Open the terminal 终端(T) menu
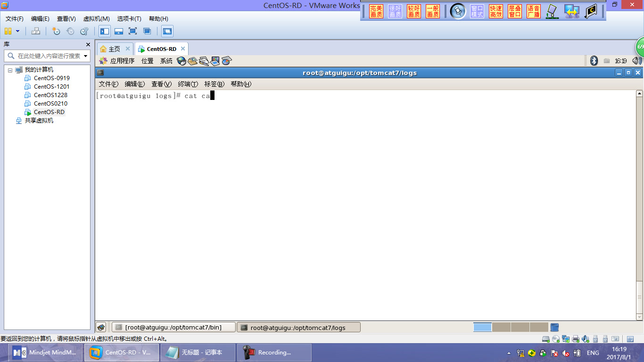This screenshot has width=644, height=362. [x=188, y=84]
